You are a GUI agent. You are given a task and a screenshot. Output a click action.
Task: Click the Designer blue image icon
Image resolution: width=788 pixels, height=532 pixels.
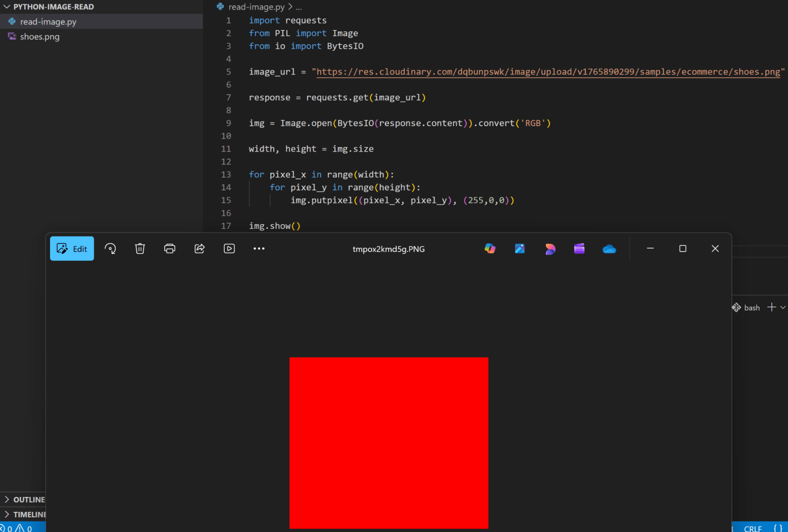520,249
